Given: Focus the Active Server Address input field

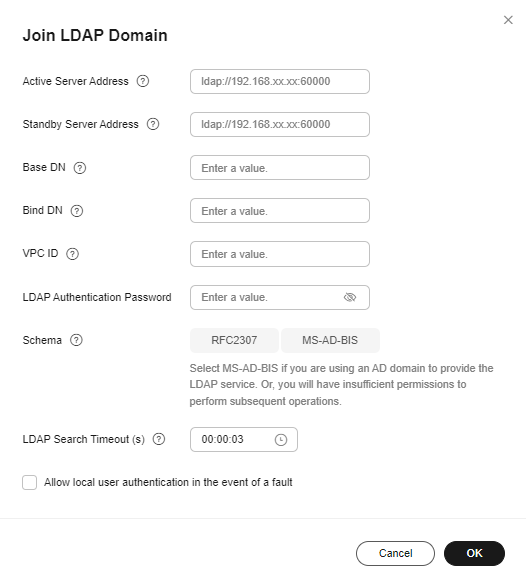Looking at the screenshot, I should point(280,81).
